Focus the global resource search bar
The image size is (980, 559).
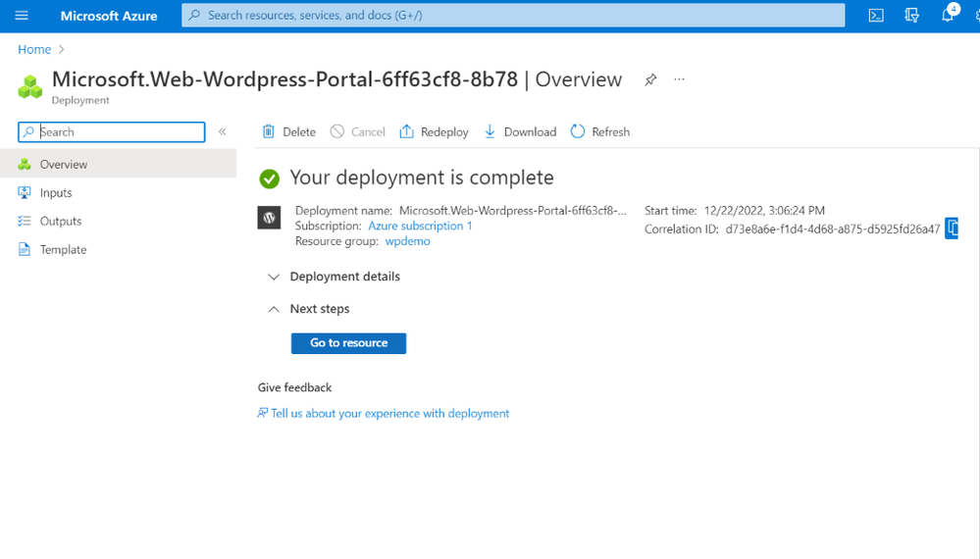point(513,15)
